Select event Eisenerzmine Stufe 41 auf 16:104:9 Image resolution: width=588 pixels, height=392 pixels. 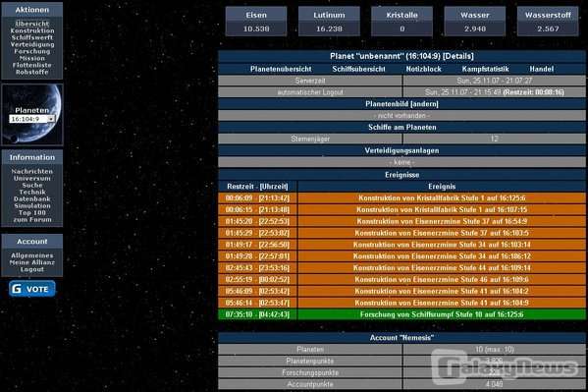(442, 303)
